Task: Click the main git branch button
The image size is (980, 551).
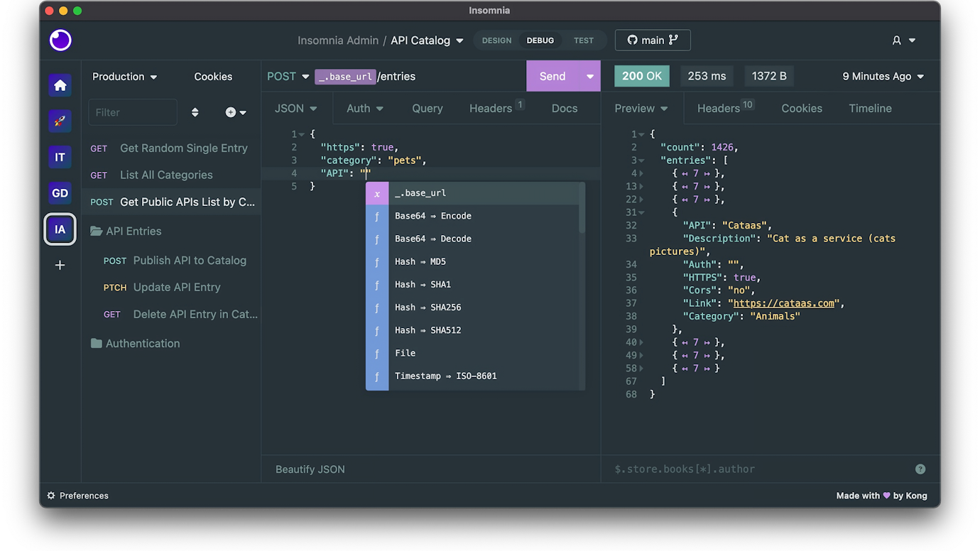Action: [x=652, y=40]
